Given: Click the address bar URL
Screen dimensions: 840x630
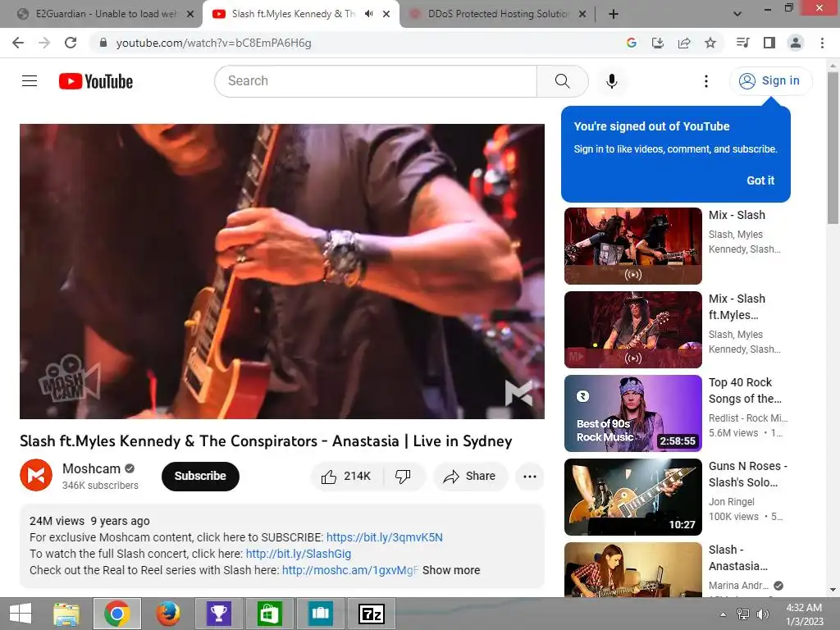Looking at the screenshot, I should [213, 43].
